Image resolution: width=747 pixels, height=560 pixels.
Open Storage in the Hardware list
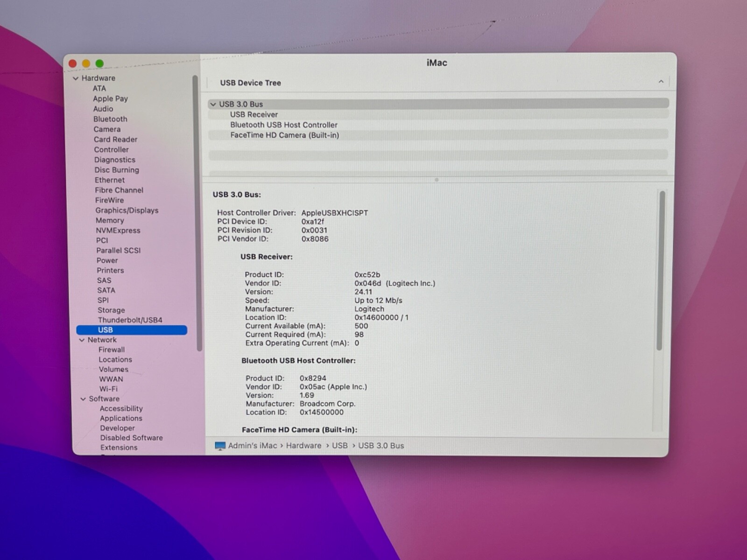[x=111, y=310]
